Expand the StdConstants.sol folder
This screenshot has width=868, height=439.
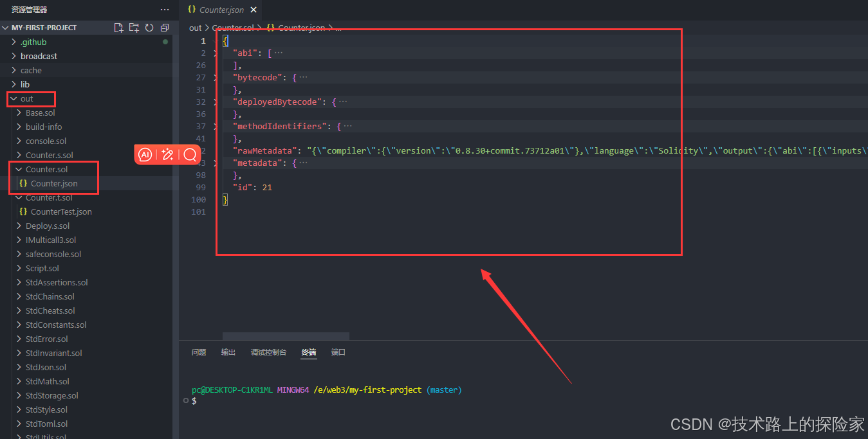pos(86,325)
